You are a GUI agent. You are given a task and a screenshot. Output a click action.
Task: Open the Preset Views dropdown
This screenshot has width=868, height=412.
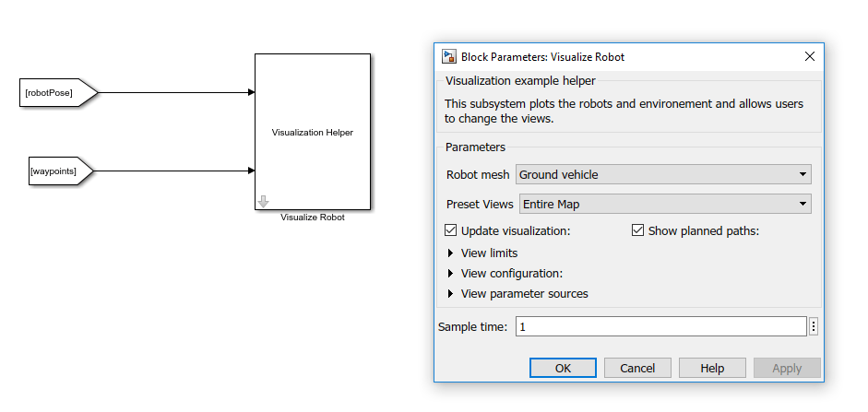[x=665, y=204]
